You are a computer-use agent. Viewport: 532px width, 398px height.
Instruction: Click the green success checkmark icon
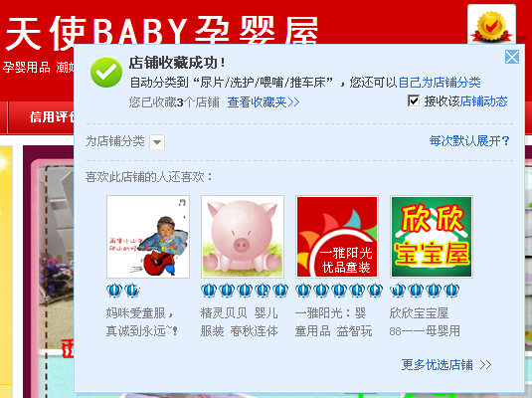click(x=106, y=73)
